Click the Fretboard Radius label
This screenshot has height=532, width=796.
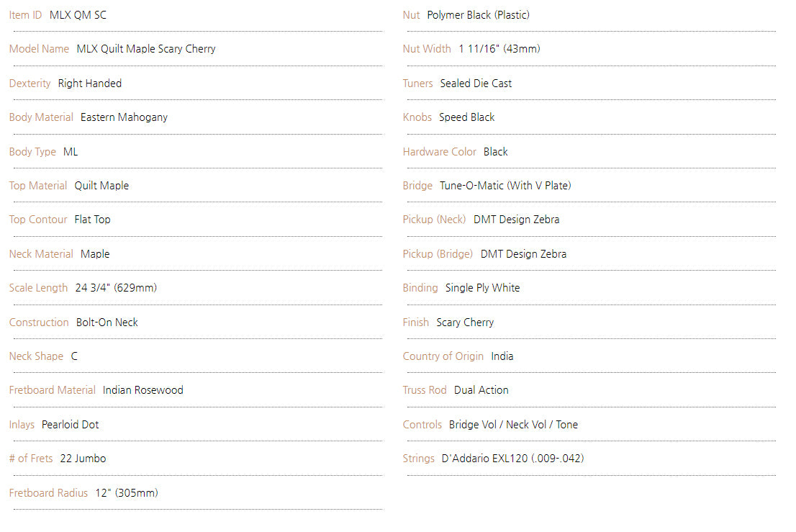click(x=48, y=493)
